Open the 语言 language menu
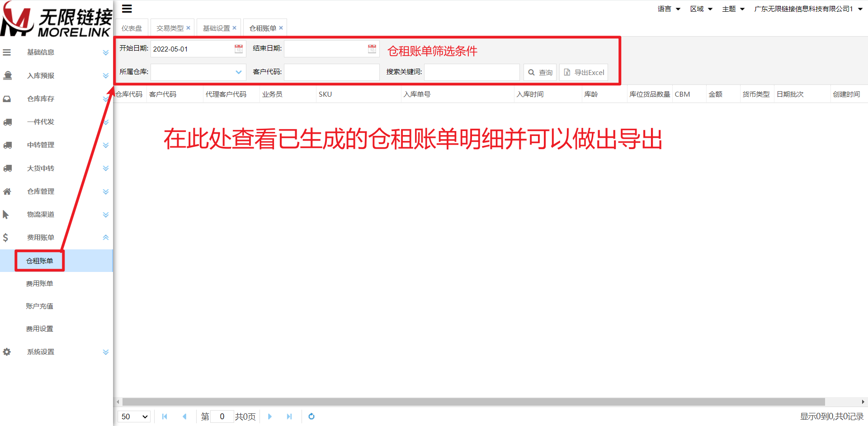868x426 pixels. pyautogui.click(x=669, y=9)
